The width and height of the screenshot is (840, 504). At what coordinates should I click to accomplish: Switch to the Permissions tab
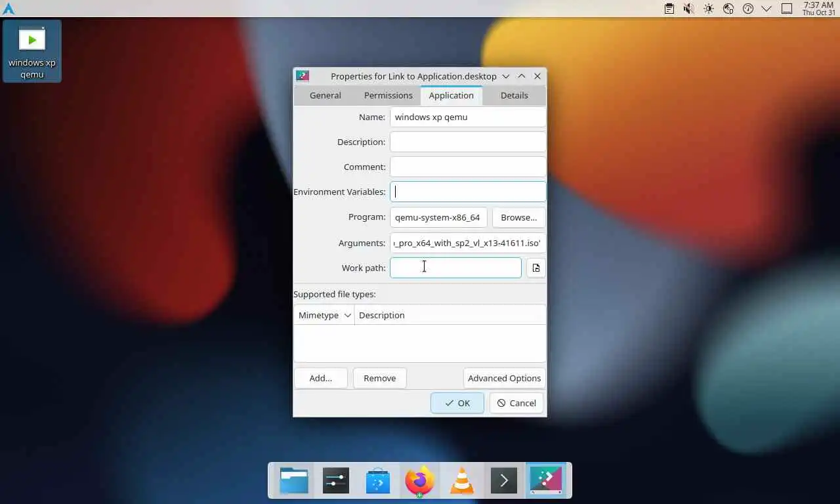tap(388, 95)
